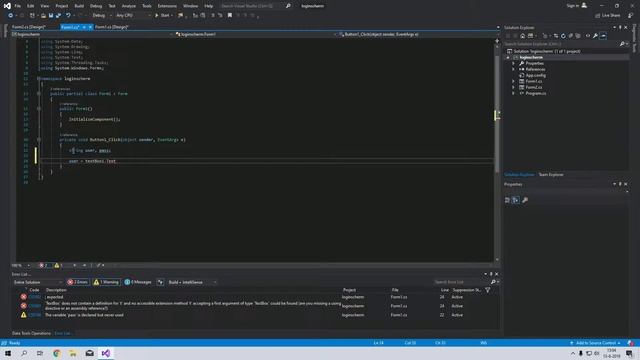The height and width of the screenshot is (360, 640).
Task: Click the Open File folder icon
Action: point(43,16)
